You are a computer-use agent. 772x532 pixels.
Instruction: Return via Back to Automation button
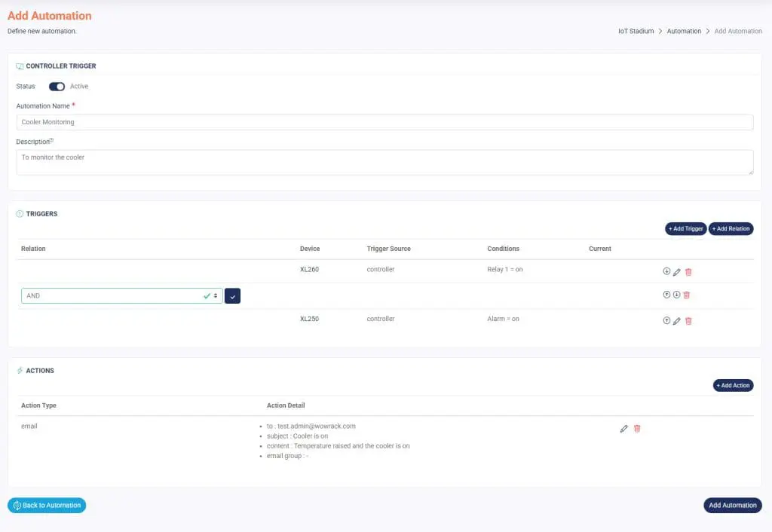click(47, 506)
